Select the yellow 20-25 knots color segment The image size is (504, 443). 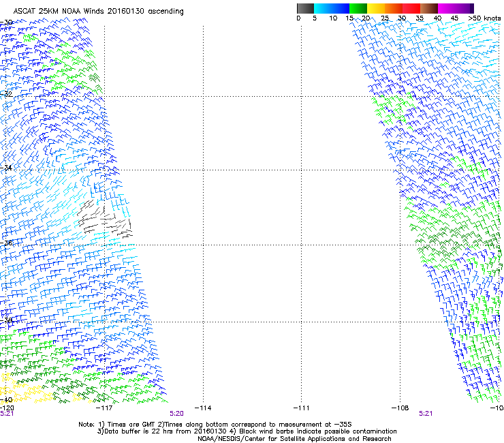pyautogui.click(x=376, y=8)
